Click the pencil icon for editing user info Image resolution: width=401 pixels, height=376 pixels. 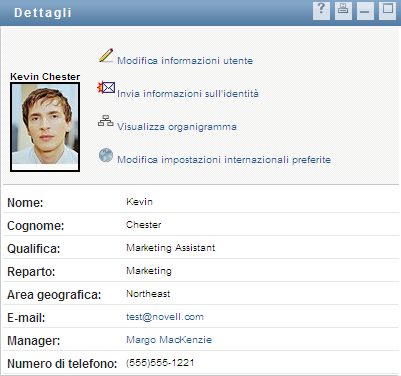click(x=106, y=55)
